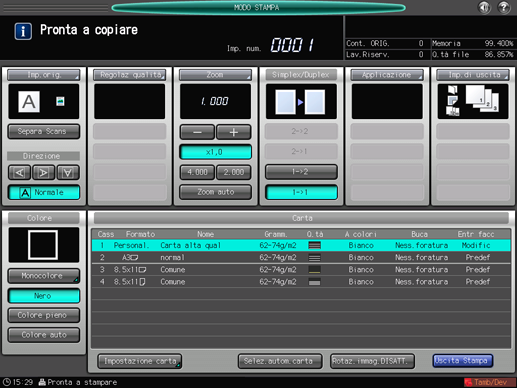The width and height of the screenshot is (517, 388).
Task: Select upside-down A direction button
Action: (68, 172)
